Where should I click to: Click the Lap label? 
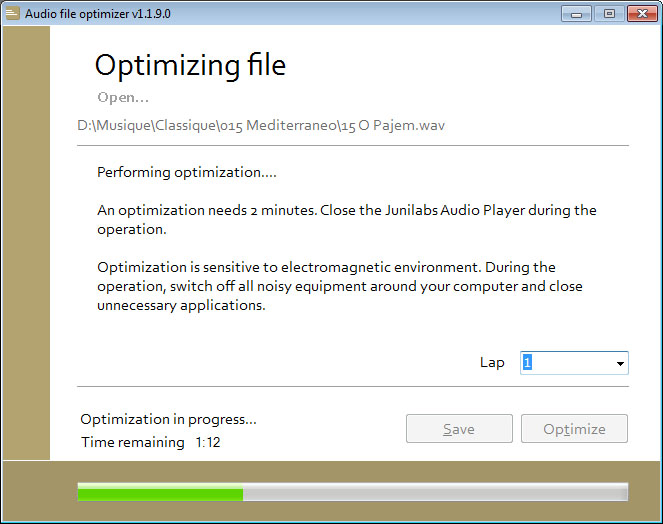tap(492, 363)
